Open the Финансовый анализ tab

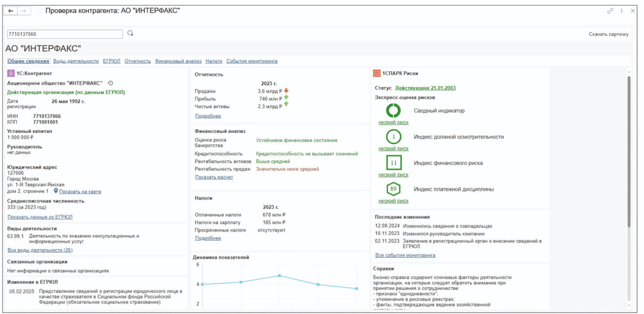pyautogui.click(x=178, y=61)
